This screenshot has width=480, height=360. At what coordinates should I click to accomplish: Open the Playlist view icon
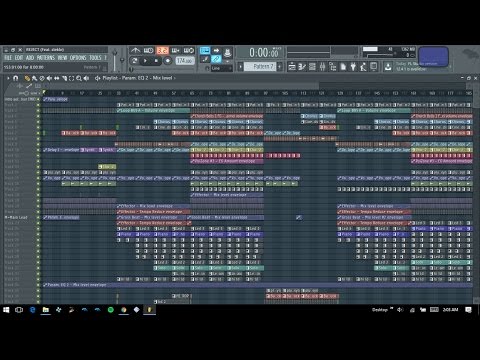point(292,67)
